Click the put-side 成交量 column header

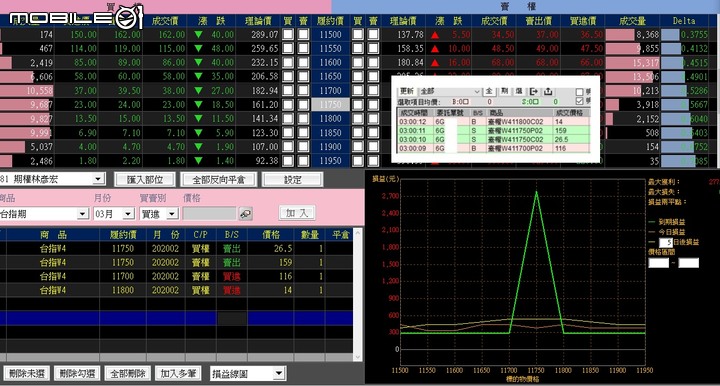point(632,21)
